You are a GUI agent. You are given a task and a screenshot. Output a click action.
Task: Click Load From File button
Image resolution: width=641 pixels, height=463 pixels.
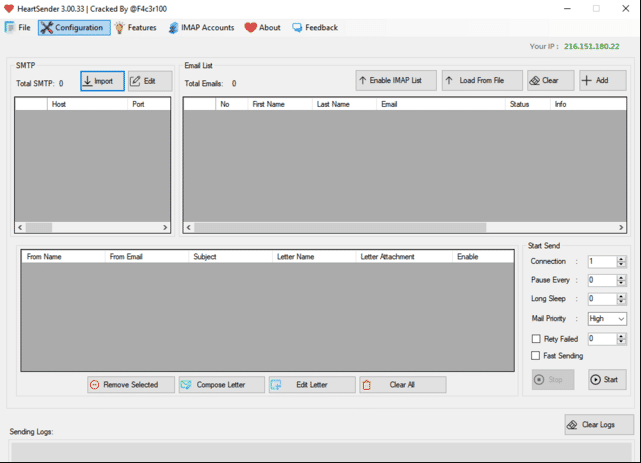[x=482, y=81]
